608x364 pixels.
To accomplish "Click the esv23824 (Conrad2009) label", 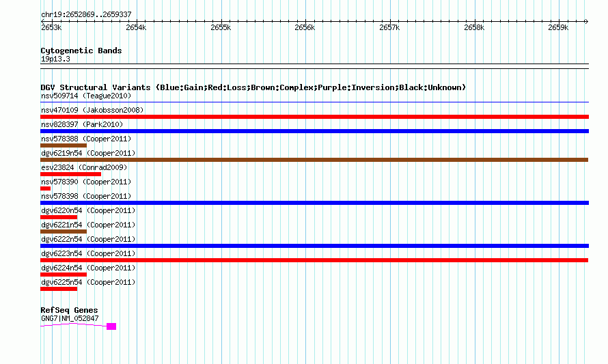I will click(x=84, y=167).
